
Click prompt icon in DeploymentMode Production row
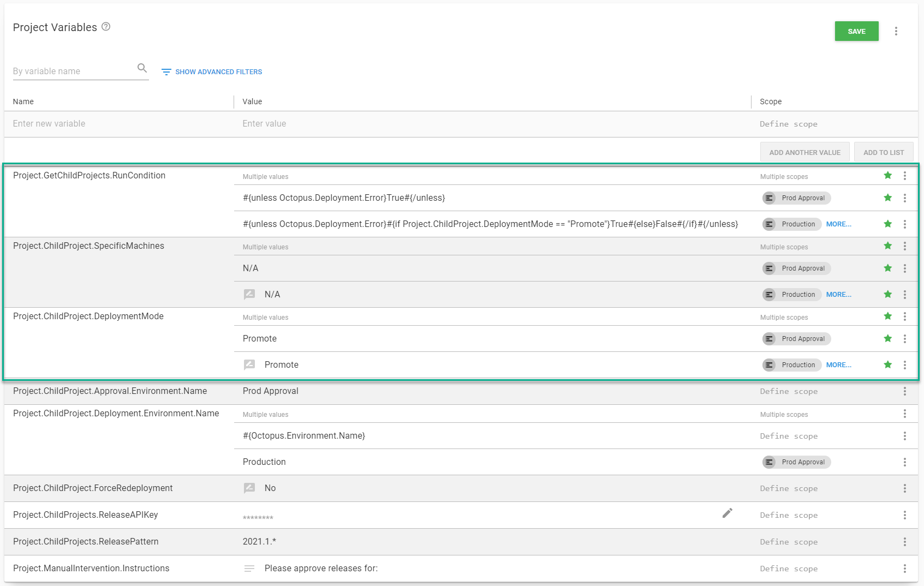[249, 365]
